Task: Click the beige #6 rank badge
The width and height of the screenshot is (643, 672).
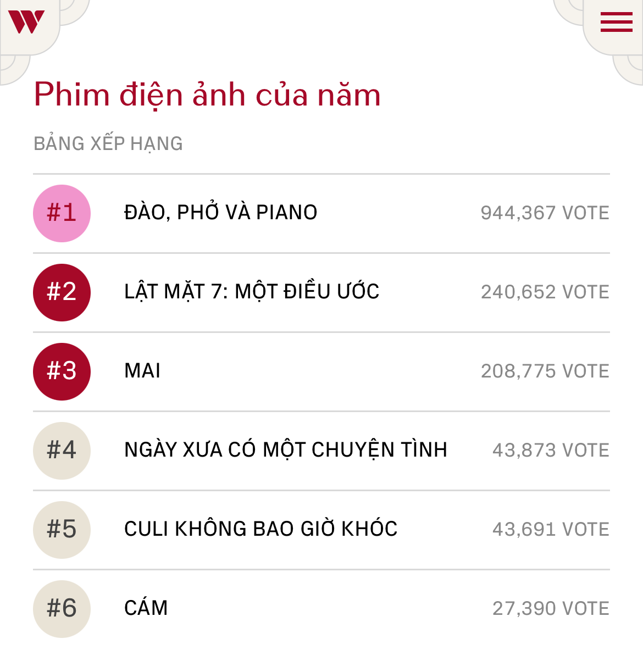Action: point(62,609)
